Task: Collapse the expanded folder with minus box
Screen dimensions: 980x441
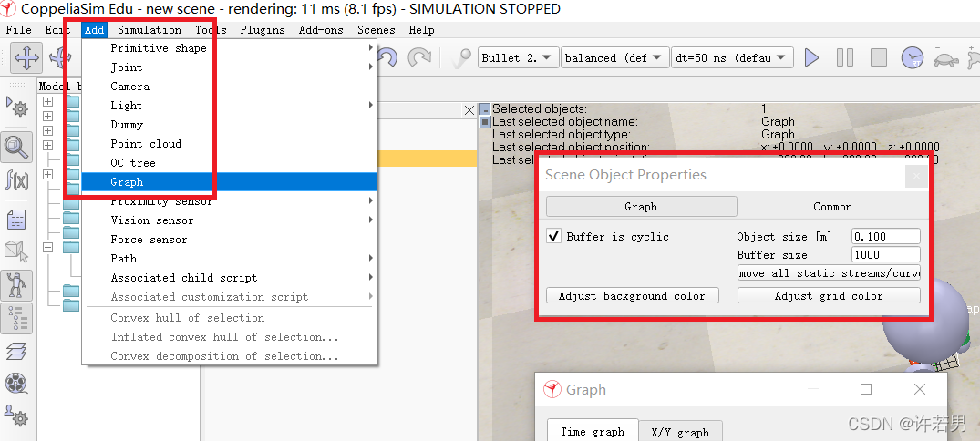Action: click(48, 247)
